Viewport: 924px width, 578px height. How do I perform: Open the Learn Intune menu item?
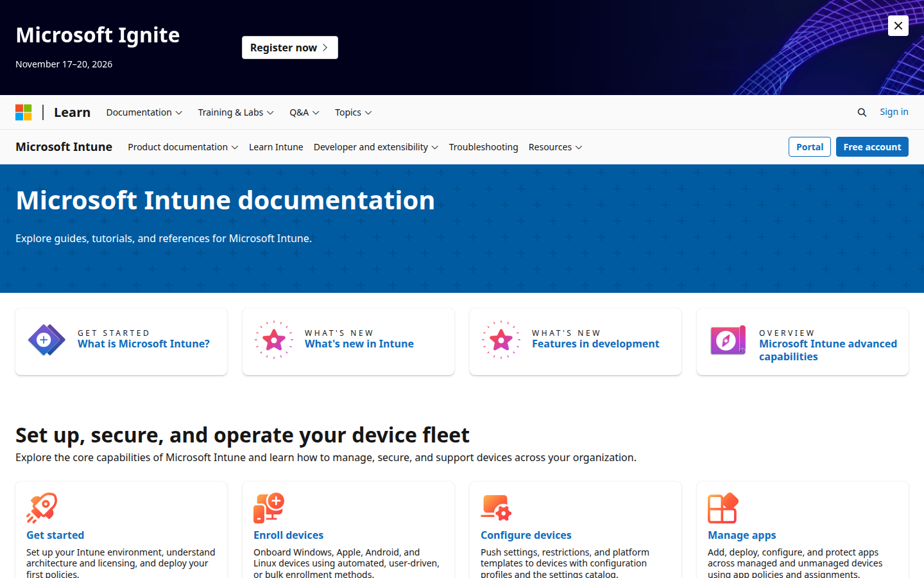click(x=276, y=147)
